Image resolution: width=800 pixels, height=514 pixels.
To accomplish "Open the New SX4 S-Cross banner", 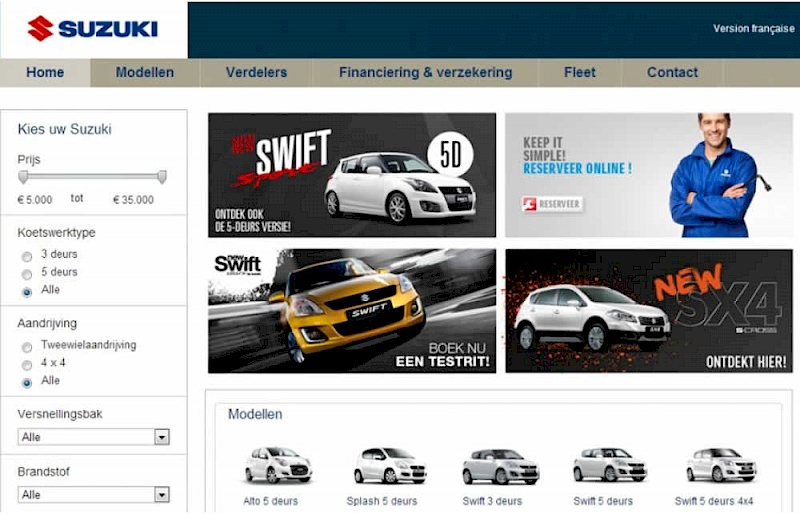I will point(648,310).
